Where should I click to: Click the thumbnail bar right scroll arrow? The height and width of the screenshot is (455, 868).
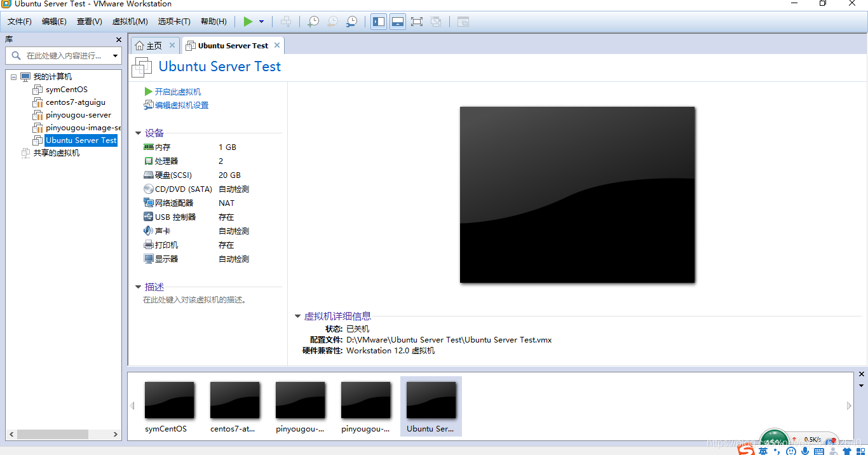[x=849, y=405]
